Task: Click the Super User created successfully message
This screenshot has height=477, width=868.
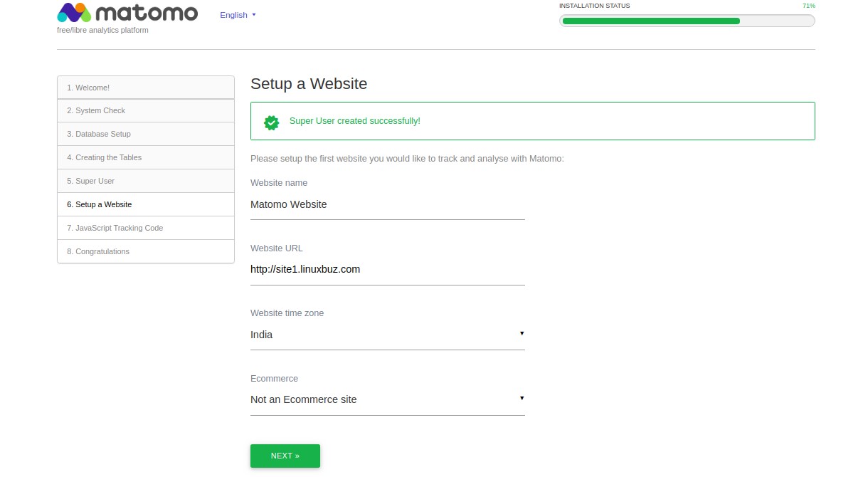Action: [x=355, y=121]
